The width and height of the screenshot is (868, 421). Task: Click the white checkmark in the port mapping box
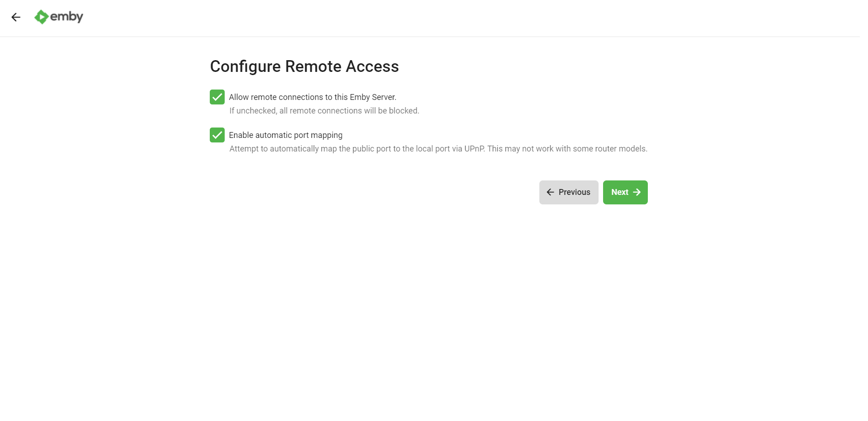point(217,135)
